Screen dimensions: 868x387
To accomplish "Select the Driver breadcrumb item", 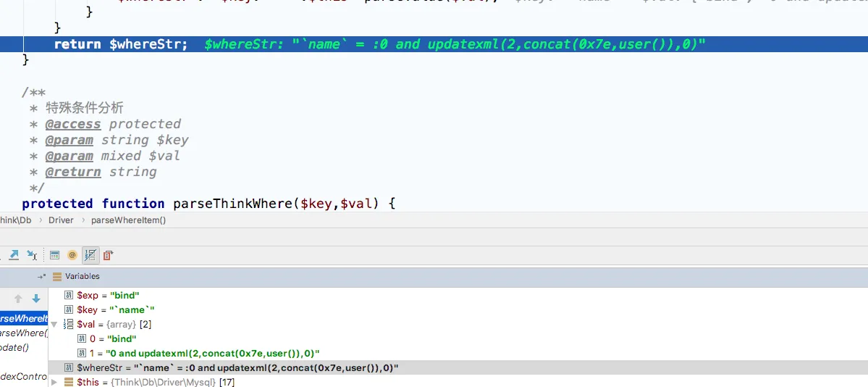I will pos(61,220).
